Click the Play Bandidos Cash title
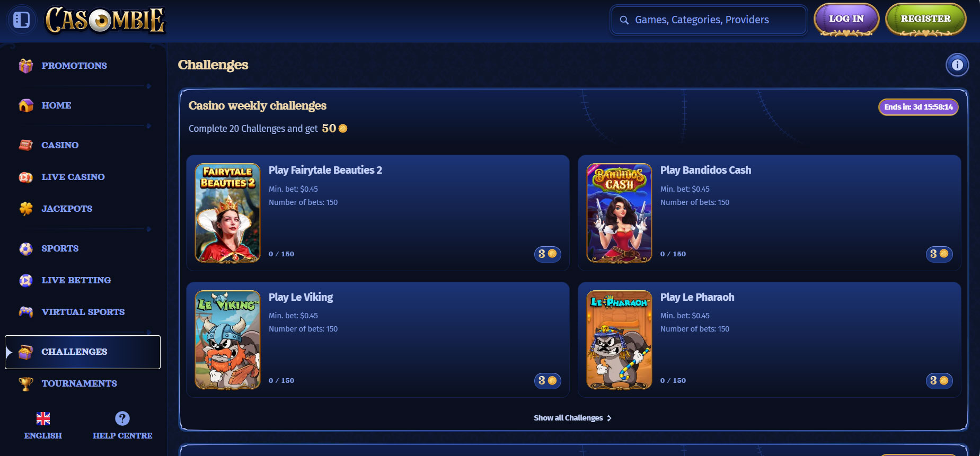 pyautogui.click(x=705, y=170)
